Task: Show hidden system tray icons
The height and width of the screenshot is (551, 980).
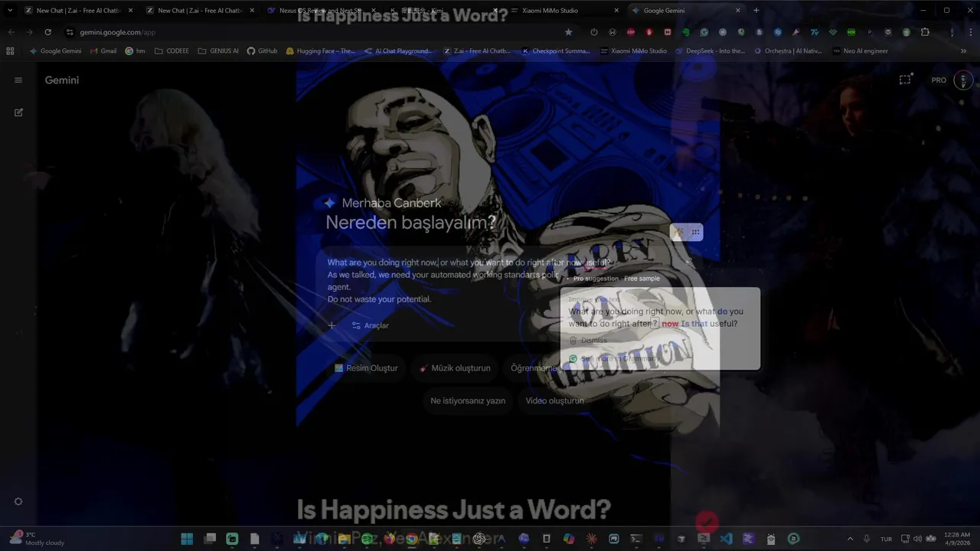Action: pyautogui.click(x=850, y=539)
